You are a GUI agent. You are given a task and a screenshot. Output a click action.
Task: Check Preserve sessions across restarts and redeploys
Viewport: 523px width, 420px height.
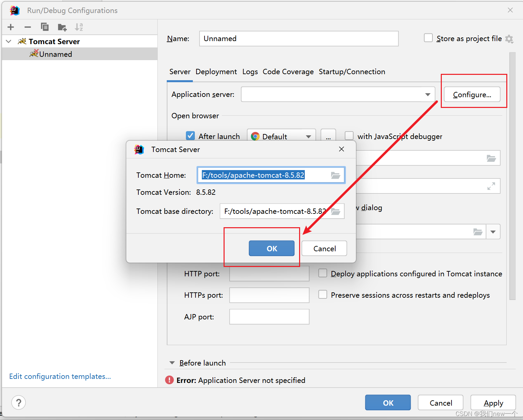pyautogui.click(x=322, y=295)
